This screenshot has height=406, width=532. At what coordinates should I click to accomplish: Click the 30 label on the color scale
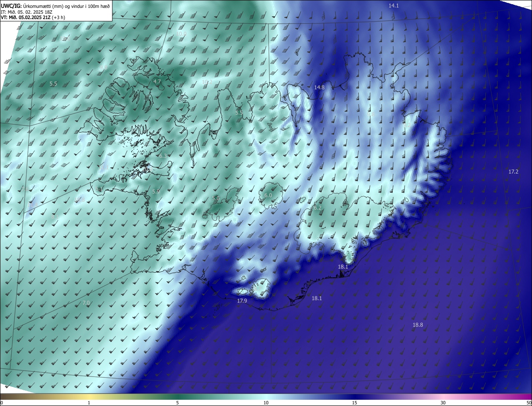tap(443, 403)
